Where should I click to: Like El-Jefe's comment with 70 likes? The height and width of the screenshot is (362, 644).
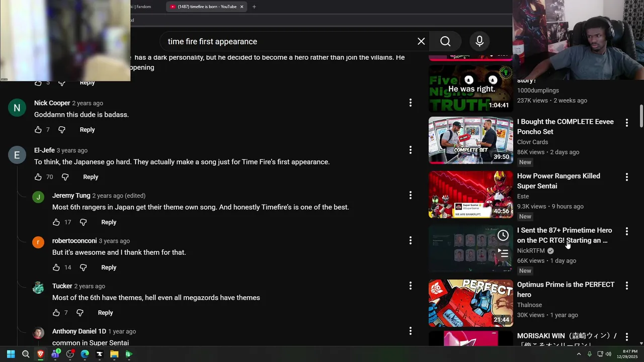coord(38,177)
